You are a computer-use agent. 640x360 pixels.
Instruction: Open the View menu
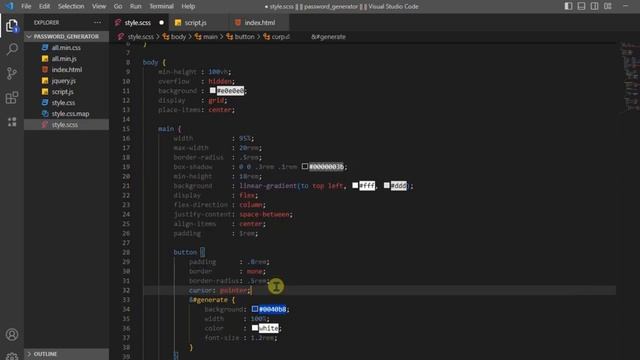[99, 6]
